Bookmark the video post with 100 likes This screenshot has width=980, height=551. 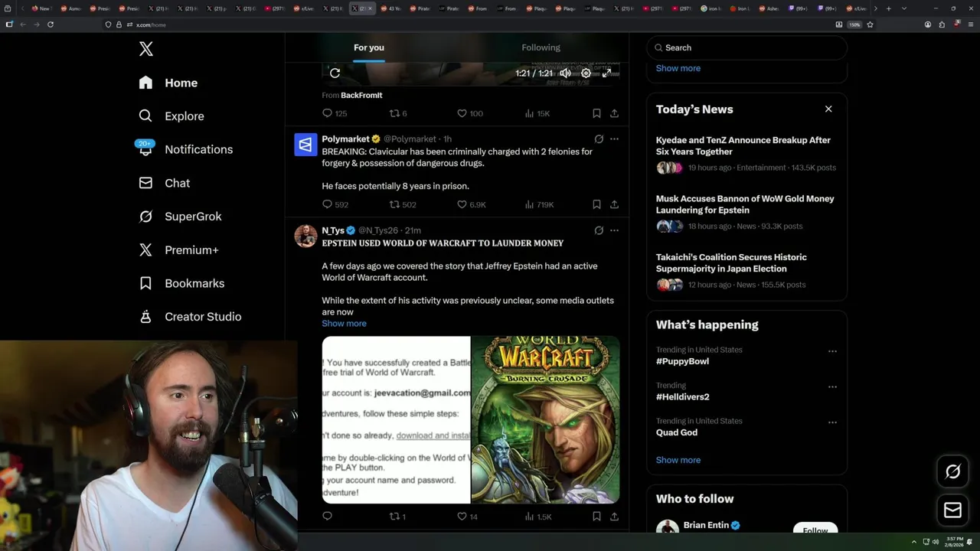[596, 113]
